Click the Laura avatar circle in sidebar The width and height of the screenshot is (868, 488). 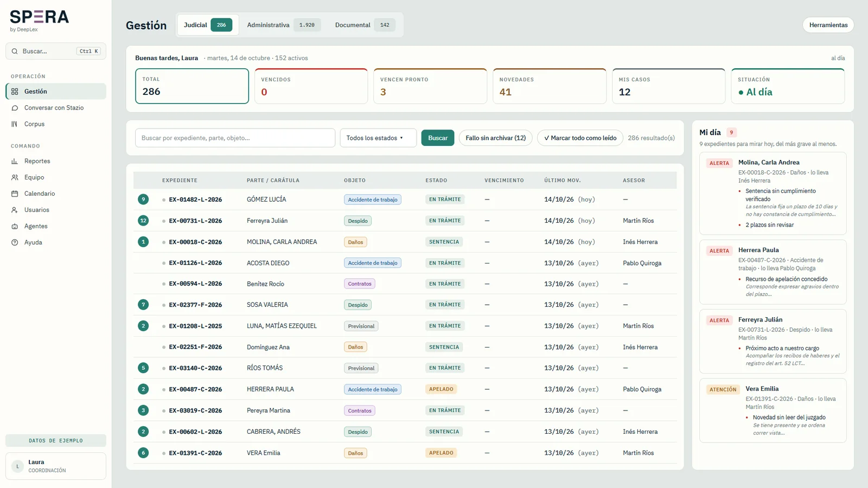[x=17, y=466]
